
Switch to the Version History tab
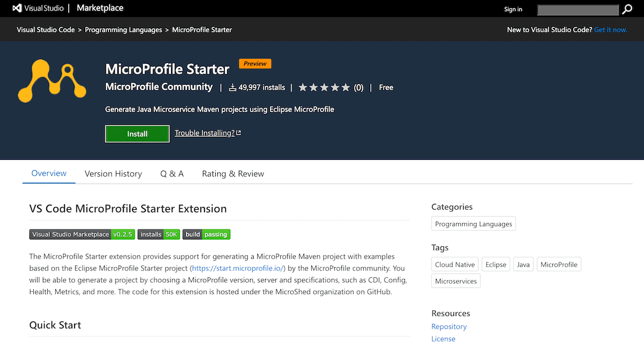113,174
